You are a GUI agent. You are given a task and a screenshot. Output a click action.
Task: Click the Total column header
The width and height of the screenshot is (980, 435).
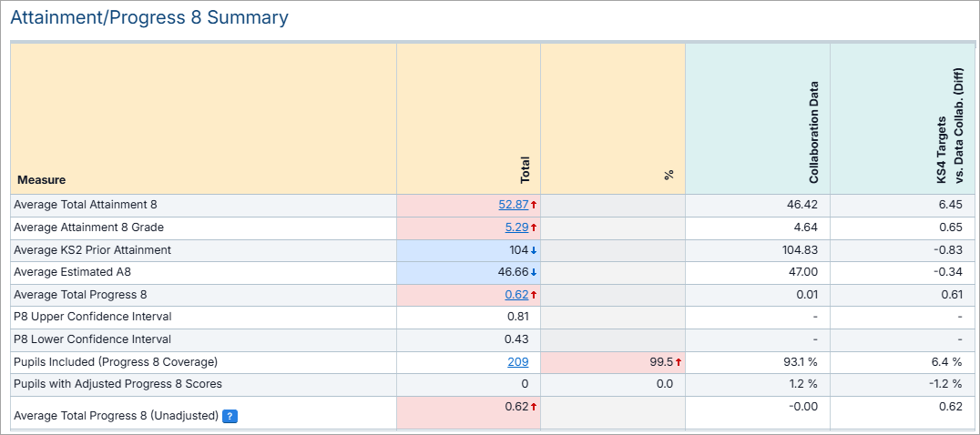pyautogui.click(x=525, y=170)
